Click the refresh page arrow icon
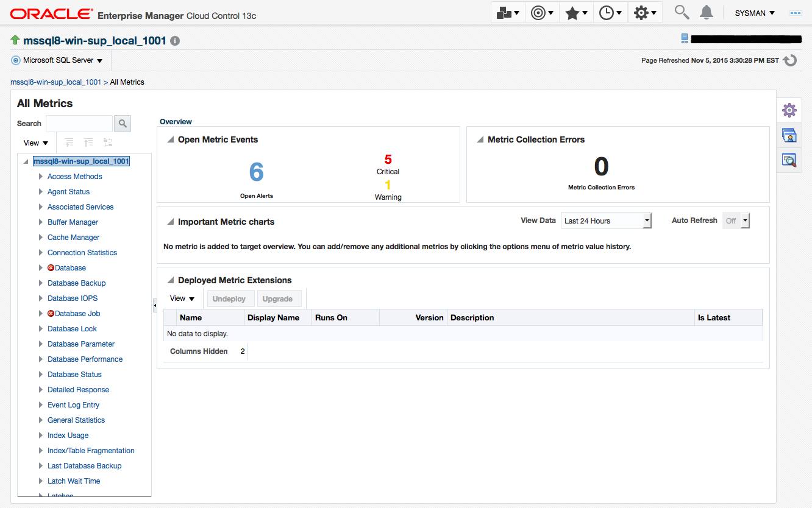Image resolution: width=812 pixels, height=508 pixels. (790, 60)
